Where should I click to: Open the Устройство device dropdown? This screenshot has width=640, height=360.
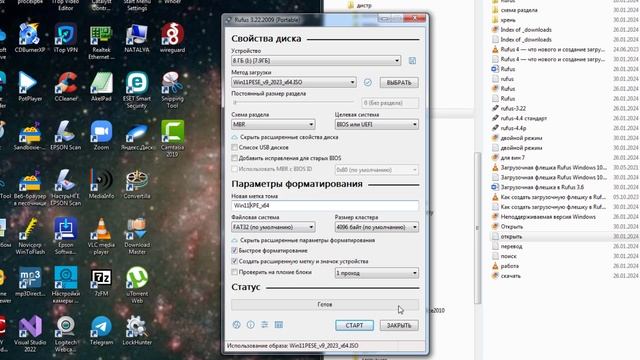click(x=316, y=61)
